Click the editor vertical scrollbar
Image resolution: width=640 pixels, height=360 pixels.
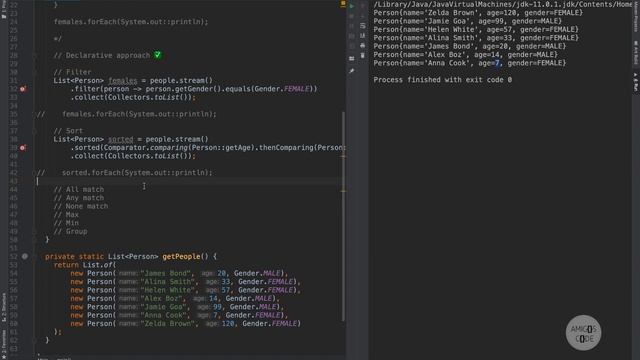tap(343, 216)
